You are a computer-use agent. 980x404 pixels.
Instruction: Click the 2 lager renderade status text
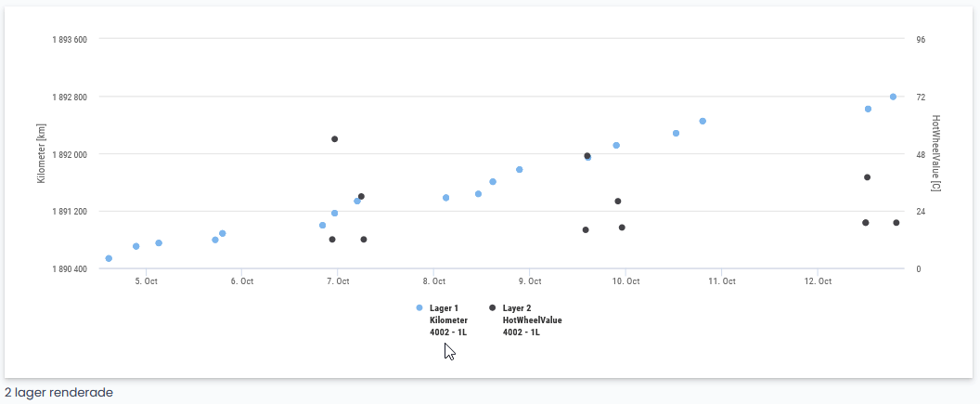58,393
